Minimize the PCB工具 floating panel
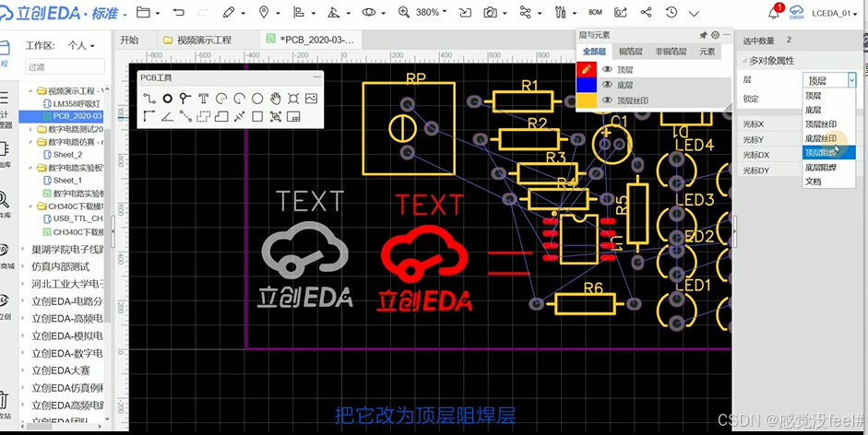The height and width of the screenshot is (435, 868). tap(316, 77)
